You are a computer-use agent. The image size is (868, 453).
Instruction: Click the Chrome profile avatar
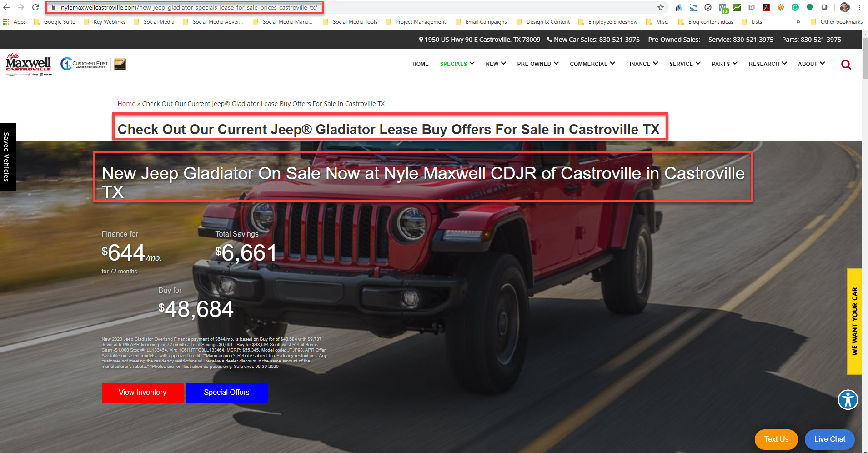[844, 8]
